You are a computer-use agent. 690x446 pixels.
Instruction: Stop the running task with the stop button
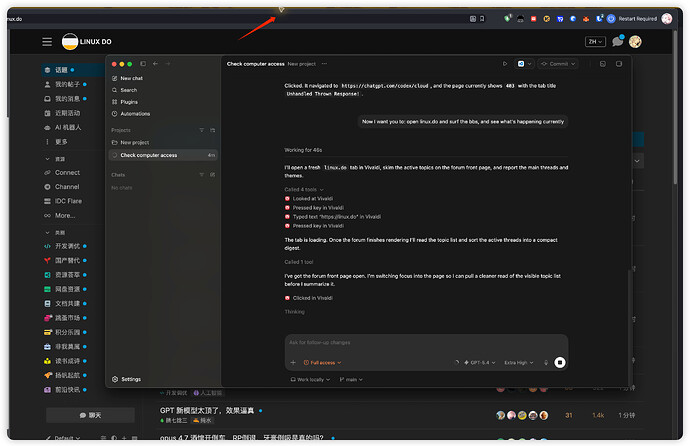point(559,362)
